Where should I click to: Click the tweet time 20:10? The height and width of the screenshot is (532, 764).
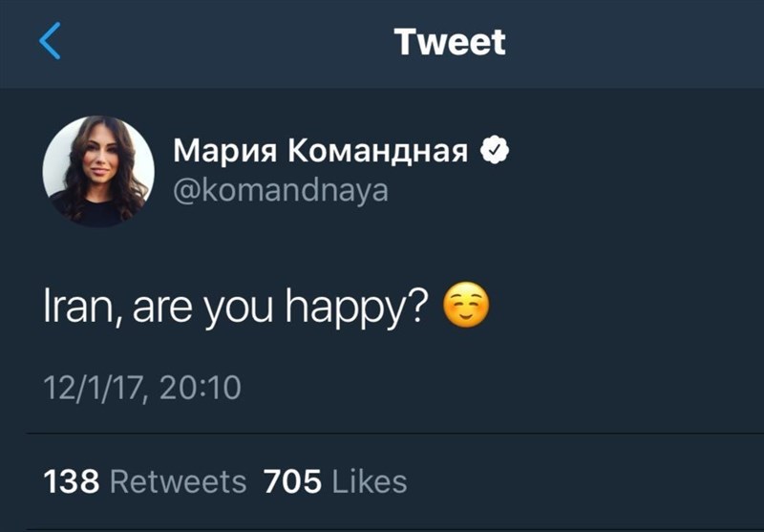click(201, 388)
